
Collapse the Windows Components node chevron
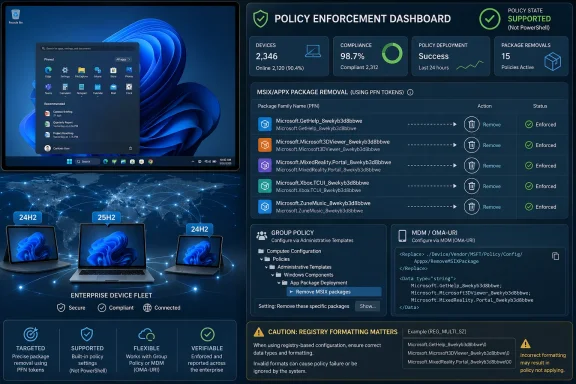pyautogui.click(x=273, y=275)
